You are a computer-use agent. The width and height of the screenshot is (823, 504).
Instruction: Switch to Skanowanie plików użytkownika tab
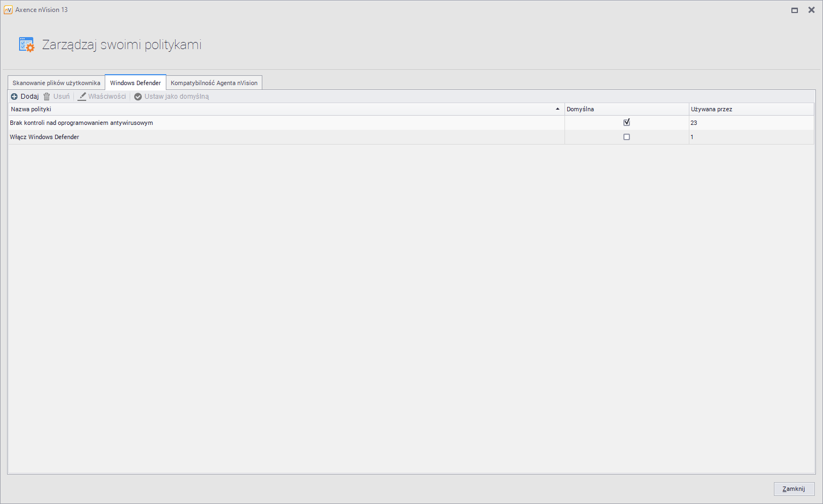coord(56,83)
